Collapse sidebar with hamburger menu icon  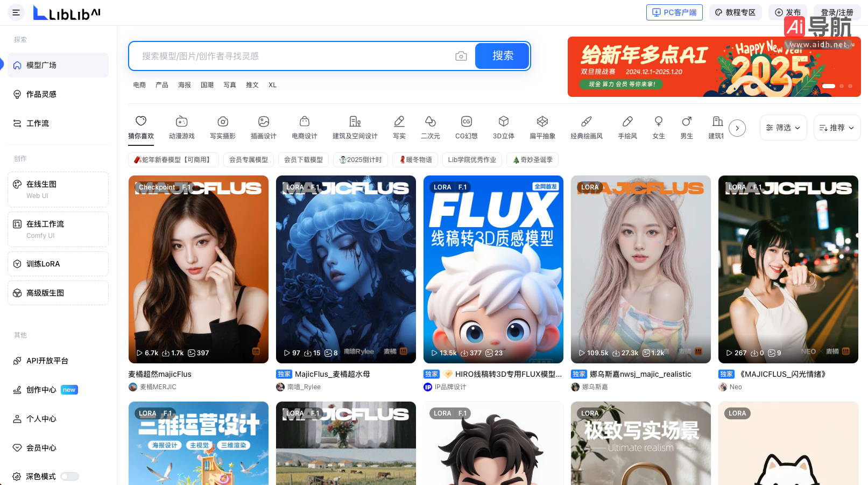(16, 12)
